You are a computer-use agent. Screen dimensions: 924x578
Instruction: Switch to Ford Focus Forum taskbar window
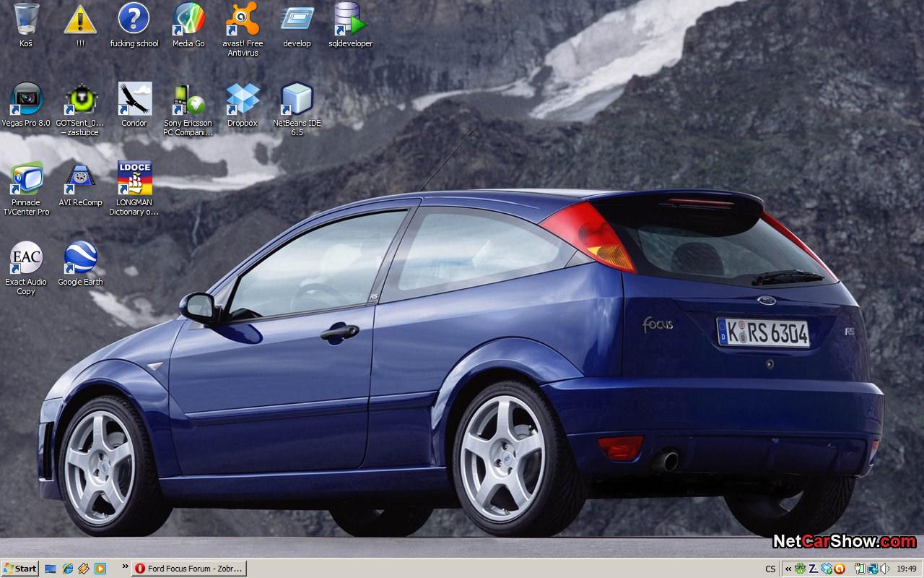point(189,569)
